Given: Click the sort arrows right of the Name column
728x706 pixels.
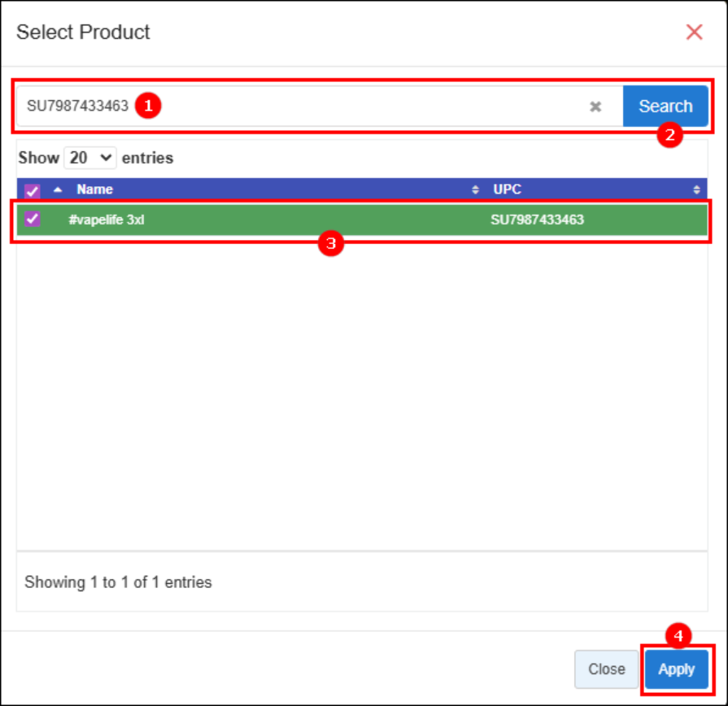Looking at the screenshot, I should click(476, 190).
